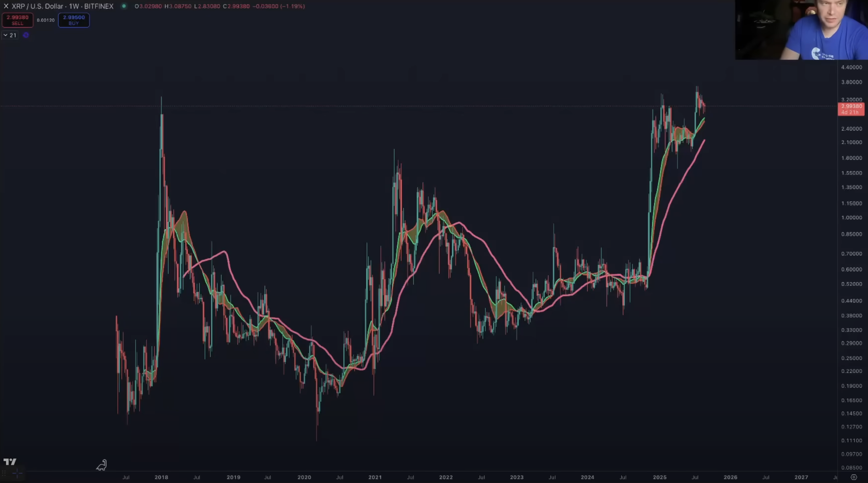Select the crosshair cursor tool
The height and width of the screenshot is (483, 868).
tap(17, 474)
